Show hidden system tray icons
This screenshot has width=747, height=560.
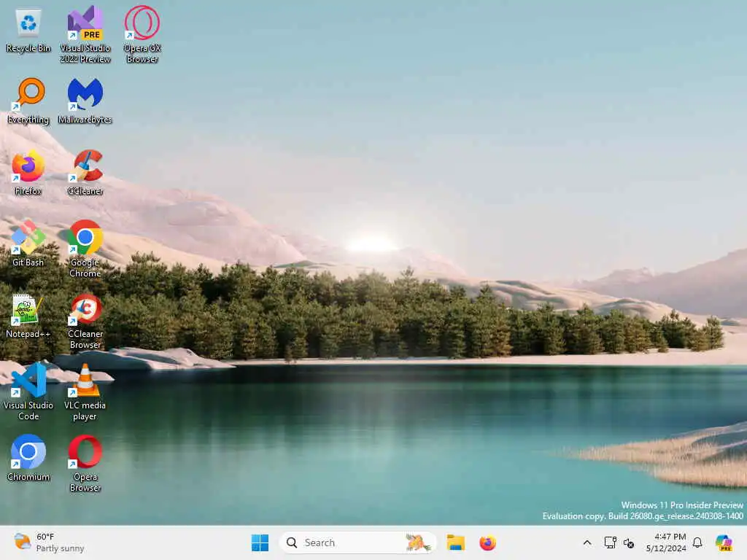(x=587, y=542)
